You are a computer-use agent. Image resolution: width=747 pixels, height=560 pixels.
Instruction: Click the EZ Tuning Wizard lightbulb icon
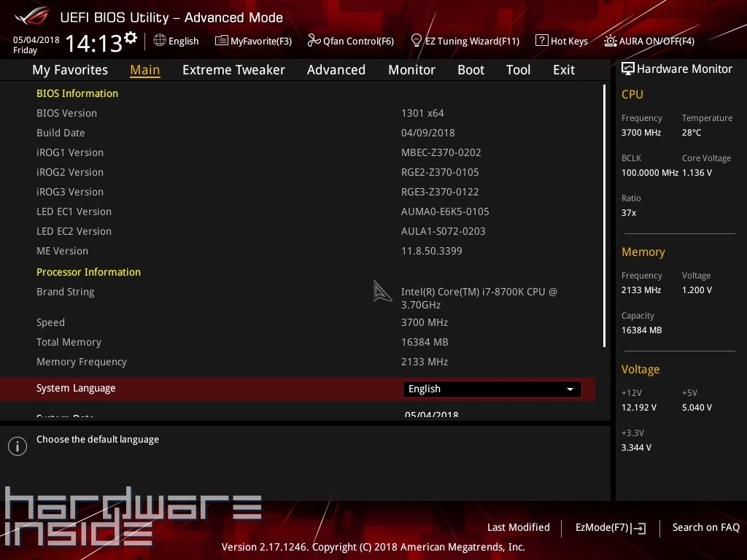(416, 41)
